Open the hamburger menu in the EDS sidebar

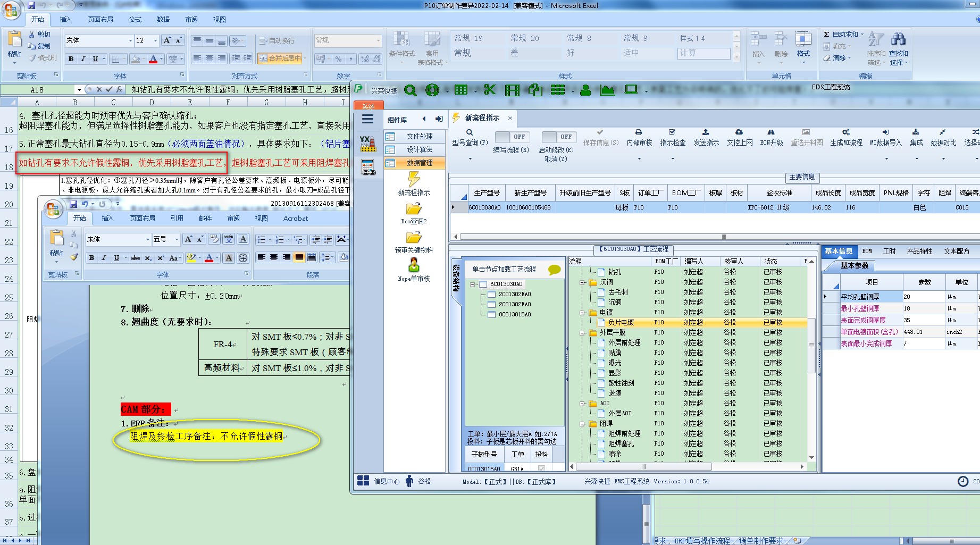pos(368,119)
